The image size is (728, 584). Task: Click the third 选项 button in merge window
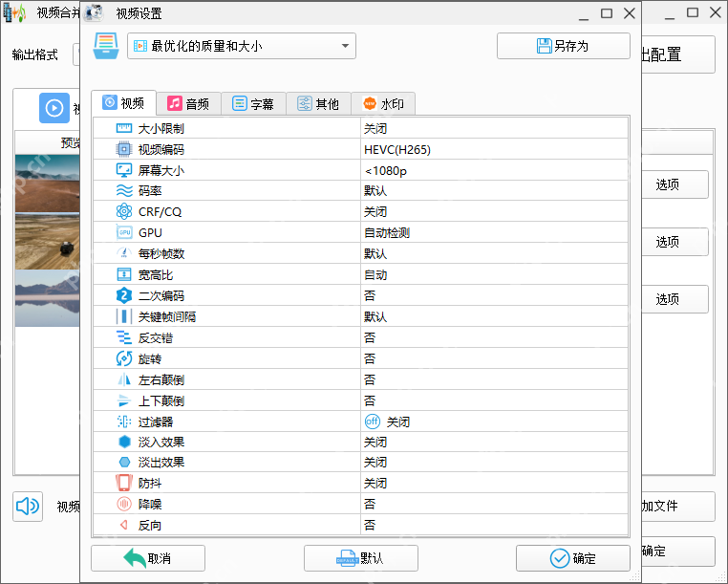(675, 299)
